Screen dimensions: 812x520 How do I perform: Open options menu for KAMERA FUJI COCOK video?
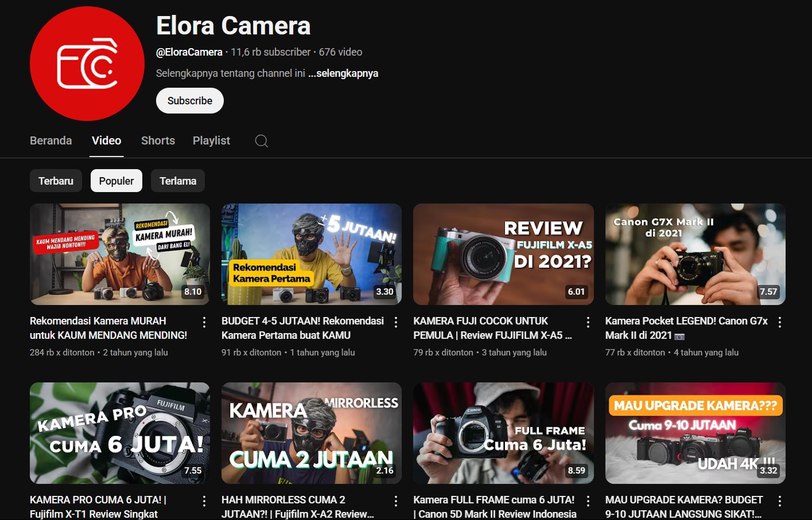coord(588,322)
